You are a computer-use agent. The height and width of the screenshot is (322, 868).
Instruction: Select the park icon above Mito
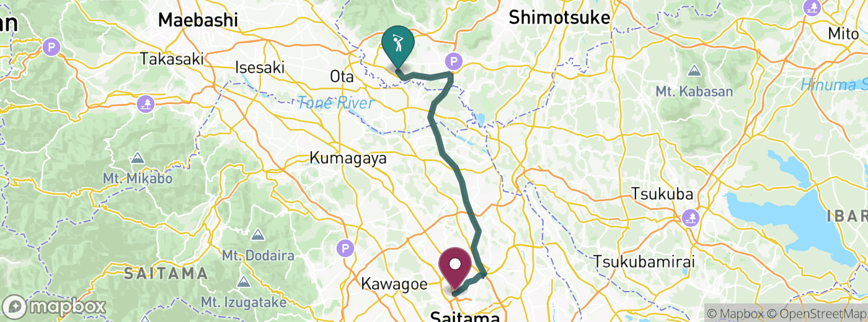[x=813, y=7]
